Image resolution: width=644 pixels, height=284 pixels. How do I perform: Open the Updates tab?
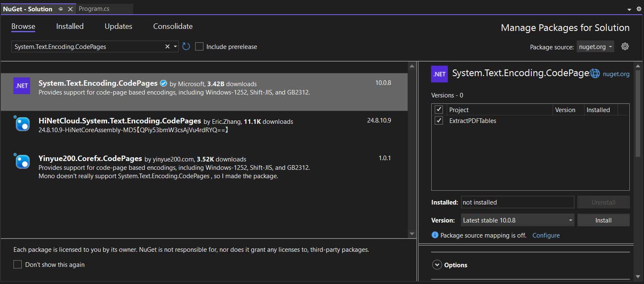click(x=118, y=26)
